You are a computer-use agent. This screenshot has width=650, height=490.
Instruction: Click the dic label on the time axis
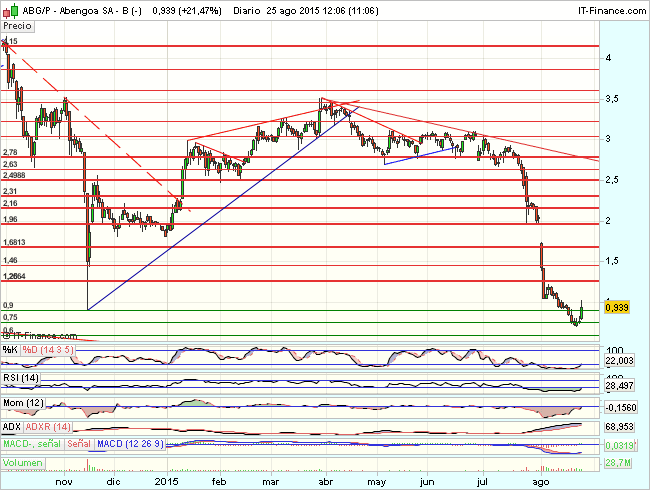(x=113, y=482)
